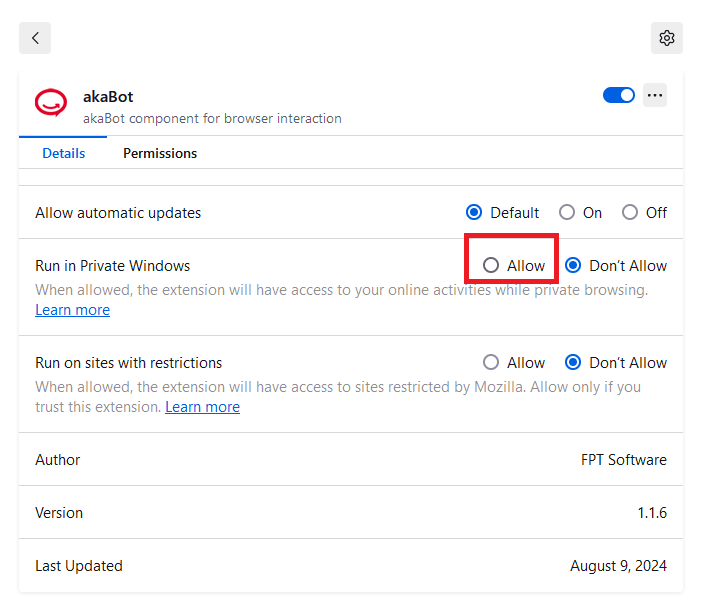Click the 'Run in Private Windows' label
The image size is (726, 614).
tap(113, 266)
